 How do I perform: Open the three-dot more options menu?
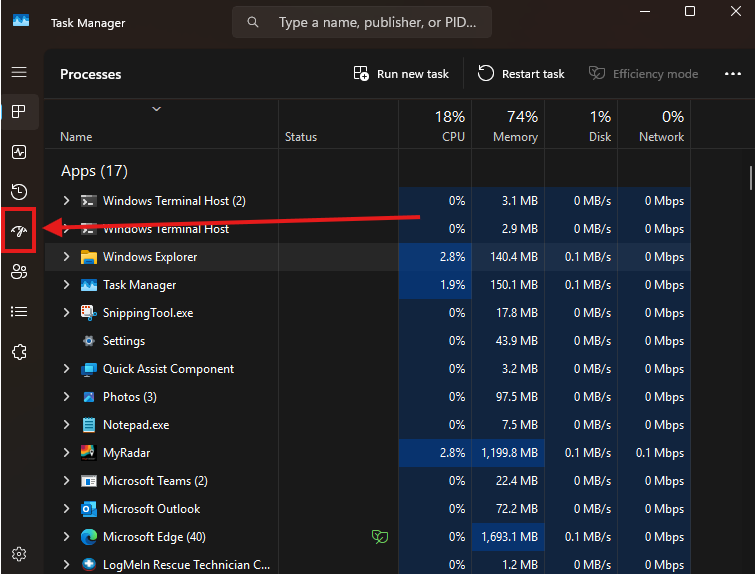tap(733, 74)
